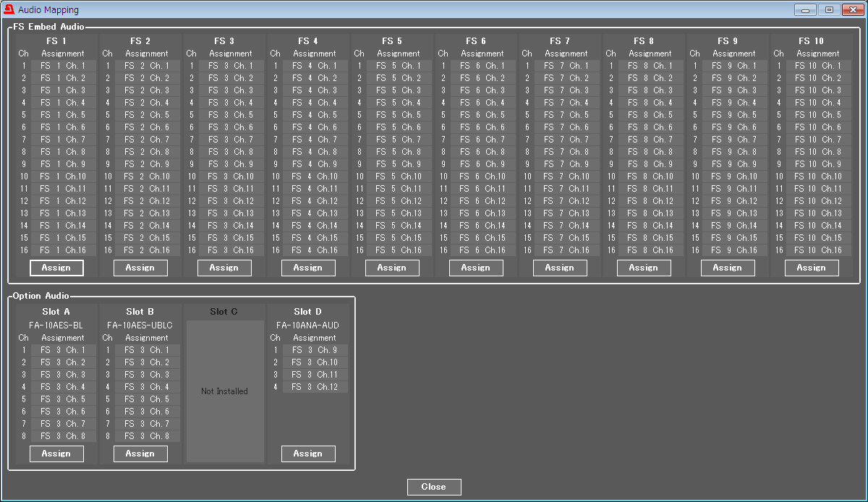Click the FS 3 embed audio Assign button
The image size is (868, 502).
224,268
